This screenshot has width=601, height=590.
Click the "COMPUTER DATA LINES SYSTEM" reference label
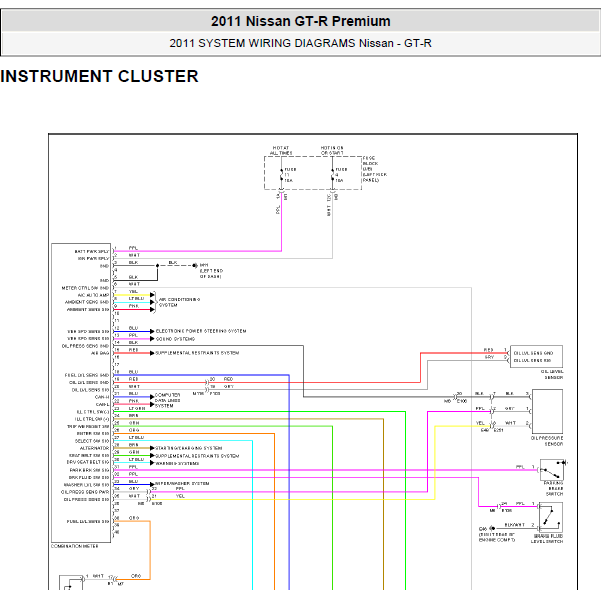[167, 400]
